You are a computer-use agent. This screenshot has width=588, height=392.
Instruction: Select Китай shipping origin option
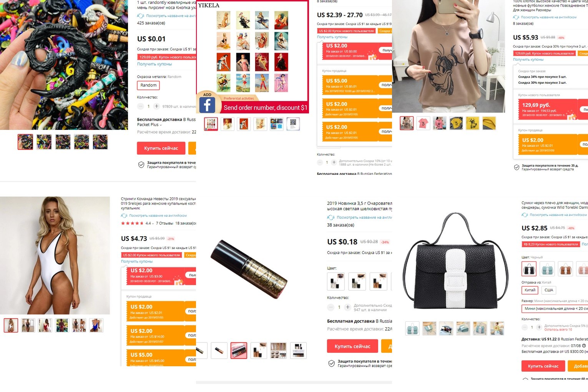pyautogui.click(x=530, y=290)
